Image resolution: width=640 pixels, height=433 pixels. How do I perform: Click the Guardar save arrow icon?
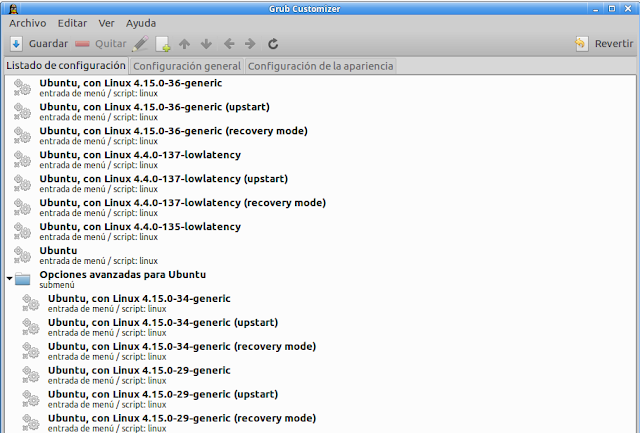pyautogui.click(x=16, y=44)
